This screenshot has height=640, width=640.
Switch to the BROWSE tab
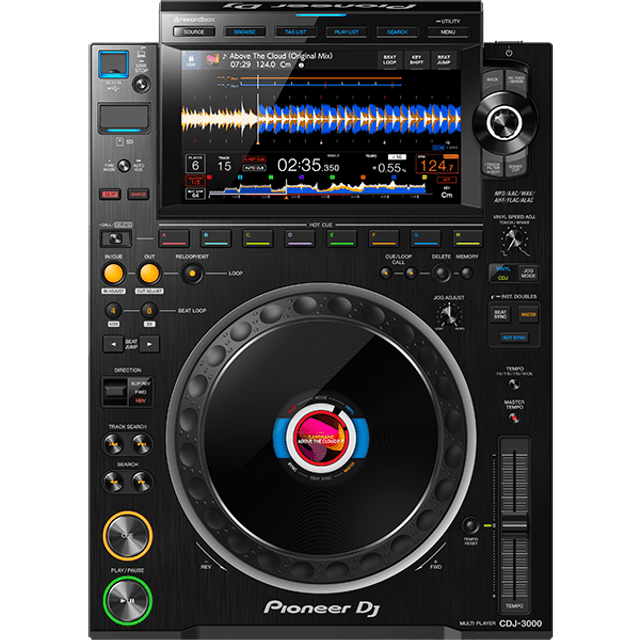[244, 32]
